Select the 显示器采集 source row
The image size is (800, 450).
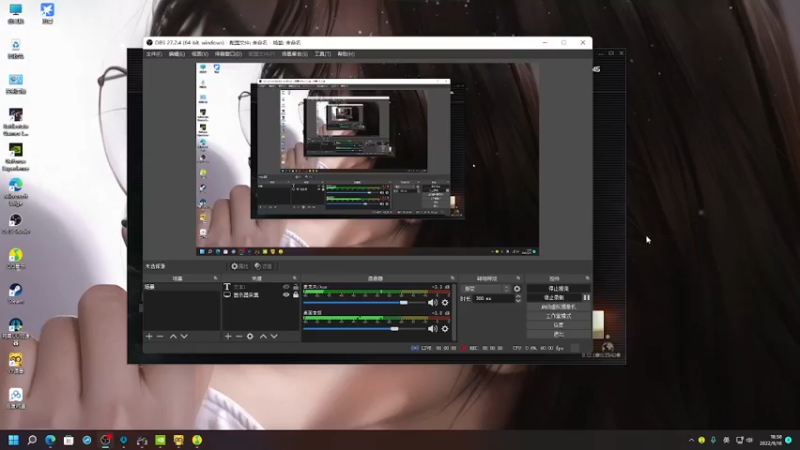pyautogui.click(x=261, y=295)
